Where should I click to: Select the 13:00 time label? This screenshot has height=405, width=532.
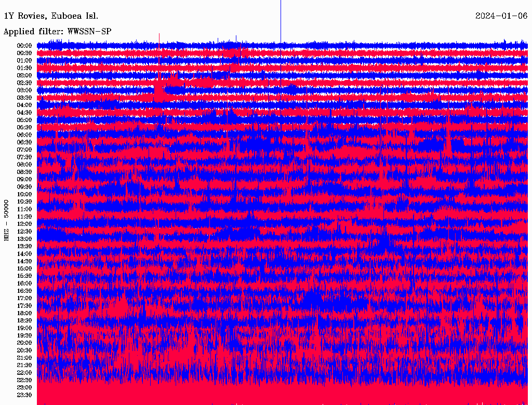click(24, 239)
